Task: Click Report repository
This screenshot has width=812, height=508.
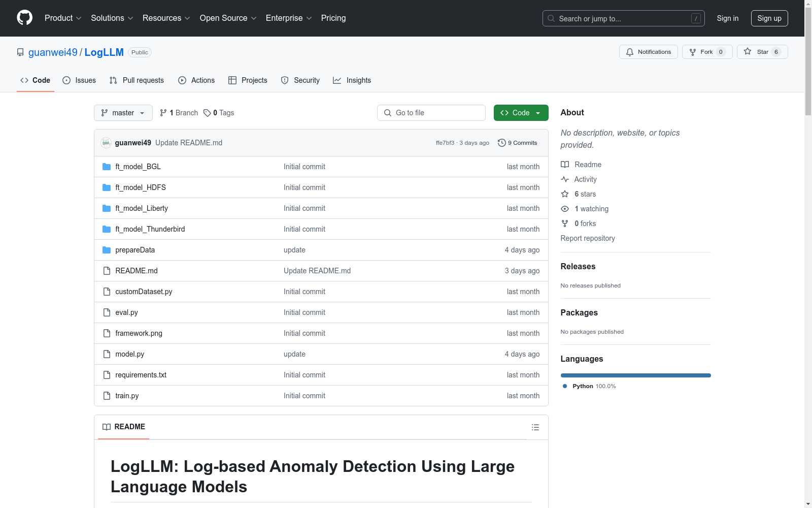Action: [588, 238]
